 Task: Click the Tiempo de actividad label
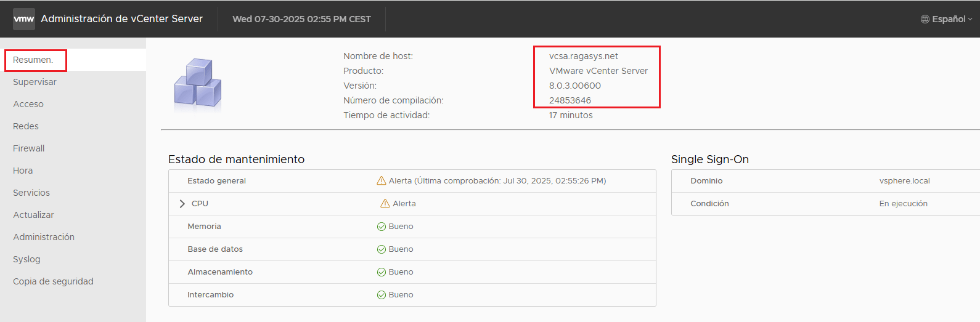tap(386, 115)
